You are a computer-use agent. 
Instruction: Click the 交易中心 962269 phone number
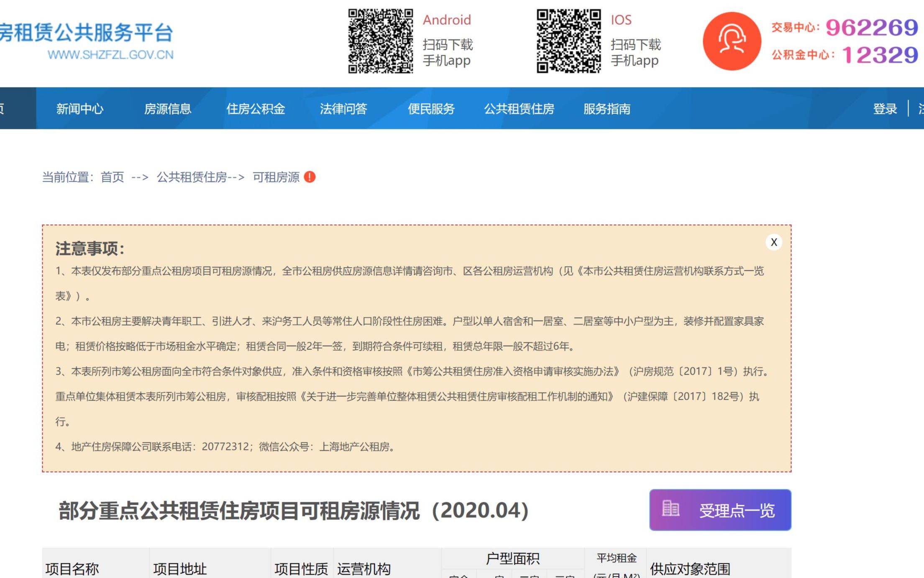[871, 28]
